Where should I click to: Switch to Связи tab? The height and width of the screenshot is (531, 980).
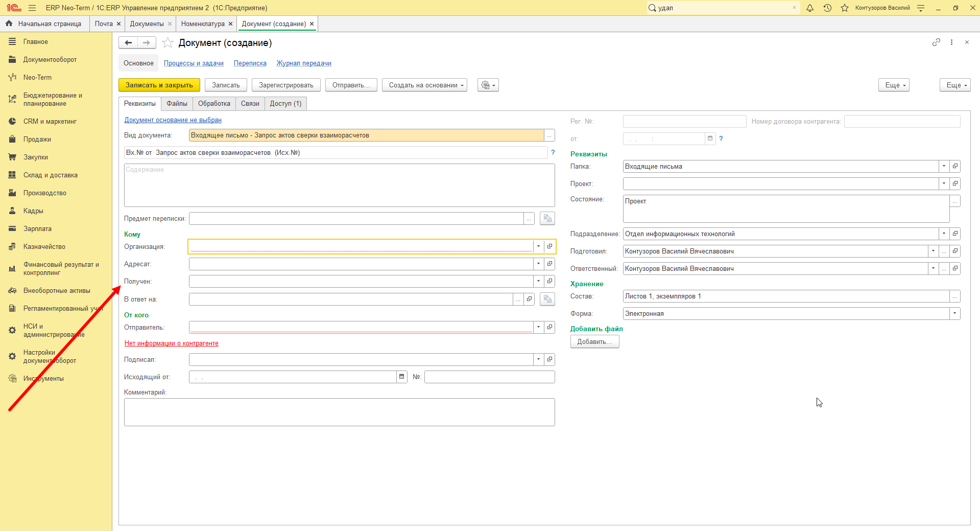click(250, 103)
